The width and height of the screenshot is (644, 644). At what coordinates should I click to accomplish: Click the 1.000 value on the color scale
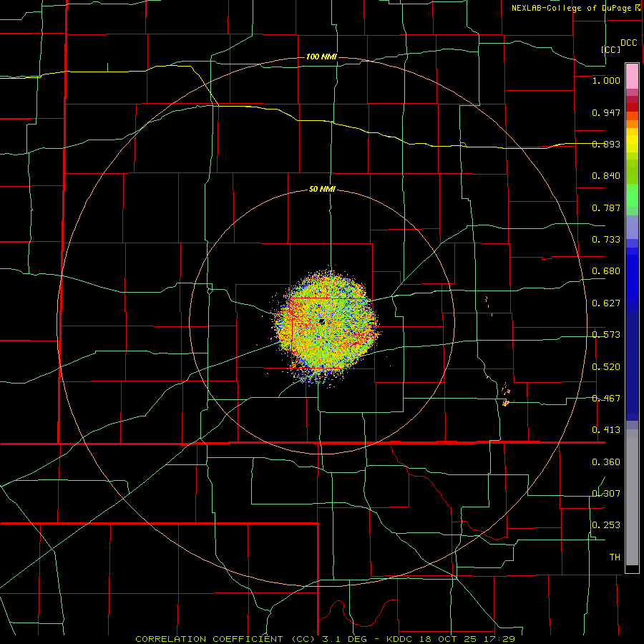point(606,80)
